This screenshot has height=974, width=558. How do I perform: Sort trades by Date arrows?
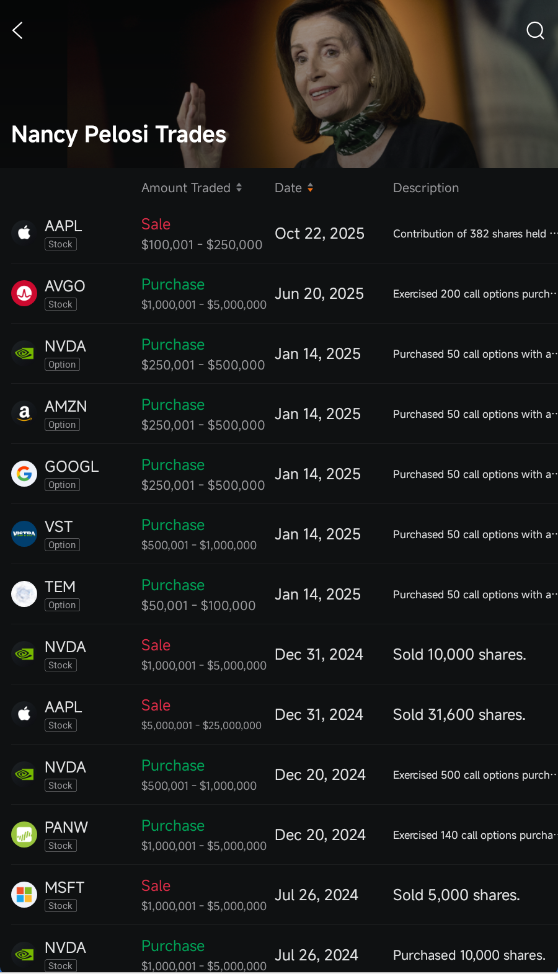(310, 188)
